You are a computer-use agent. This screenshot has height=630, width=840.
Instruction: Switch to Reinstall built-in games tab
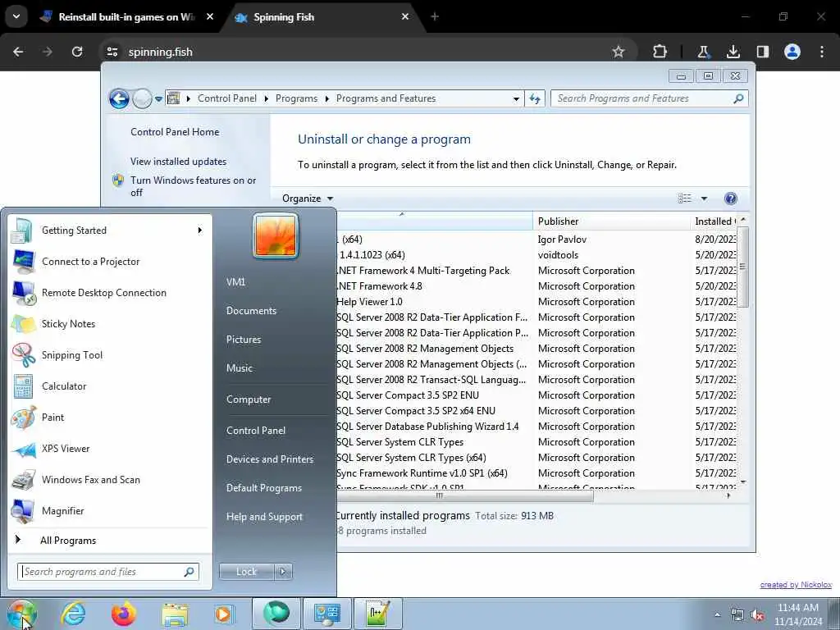point(127,17)
